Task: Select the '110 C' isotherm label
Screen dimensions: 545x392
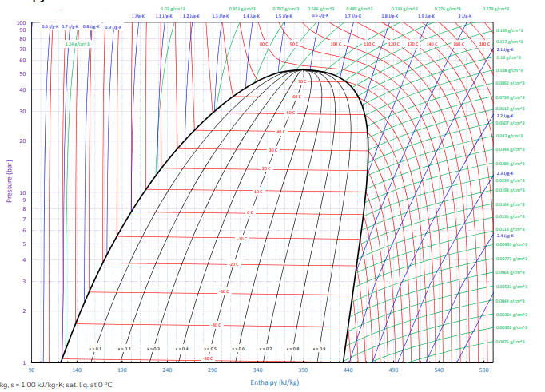Action: [x=369, y=44]
